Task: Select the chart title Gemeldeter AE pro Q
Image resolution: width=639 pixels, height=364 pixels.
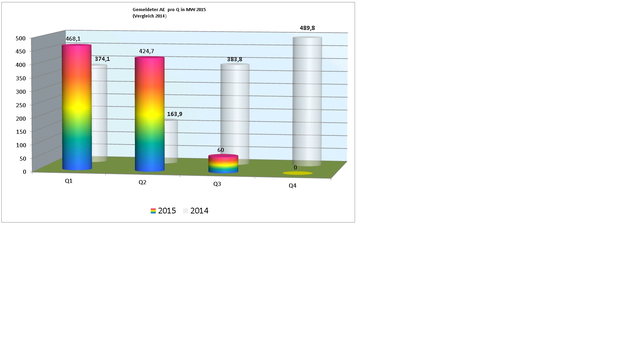Action: click(169, 10)
